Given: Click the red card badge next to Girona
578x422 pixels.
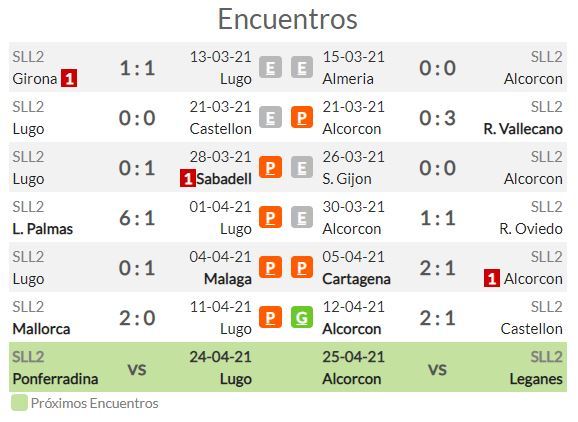Looking at the screenshot, I should coord(69,78).
